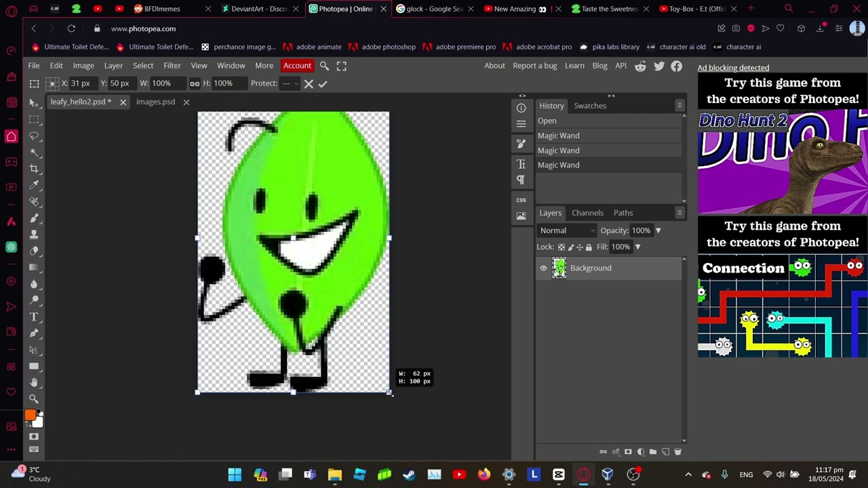Open the blend mode Normal dropdown
This screenshot has height=488, width=868.
coord(568,230)
